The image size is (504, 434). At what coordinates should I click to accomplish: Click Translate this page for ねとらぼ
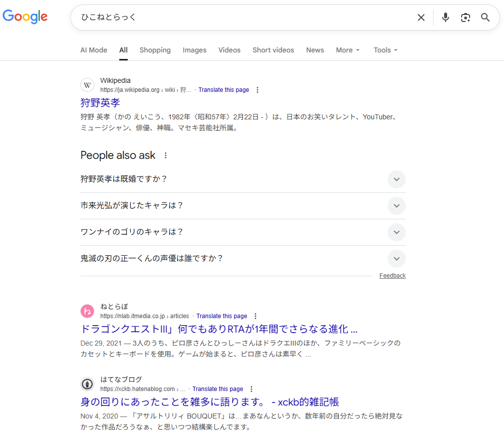tap(222, 316)
